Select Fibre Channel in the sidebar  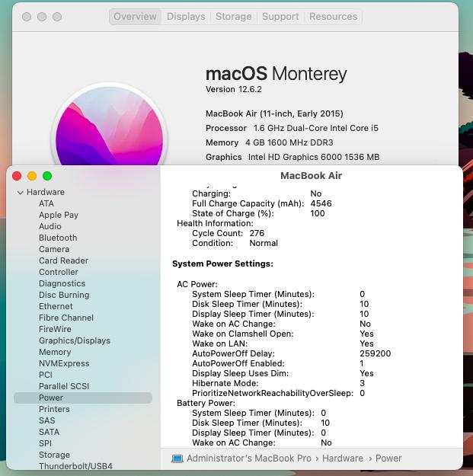tap(66, 318)
